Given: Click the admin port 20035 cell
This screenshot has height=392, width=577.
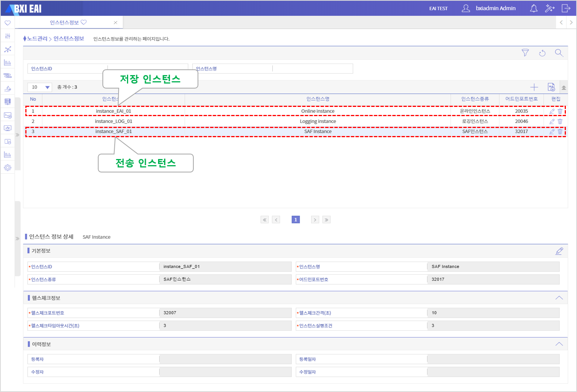Looking at the screenshot, I should [x=521, y=111].
